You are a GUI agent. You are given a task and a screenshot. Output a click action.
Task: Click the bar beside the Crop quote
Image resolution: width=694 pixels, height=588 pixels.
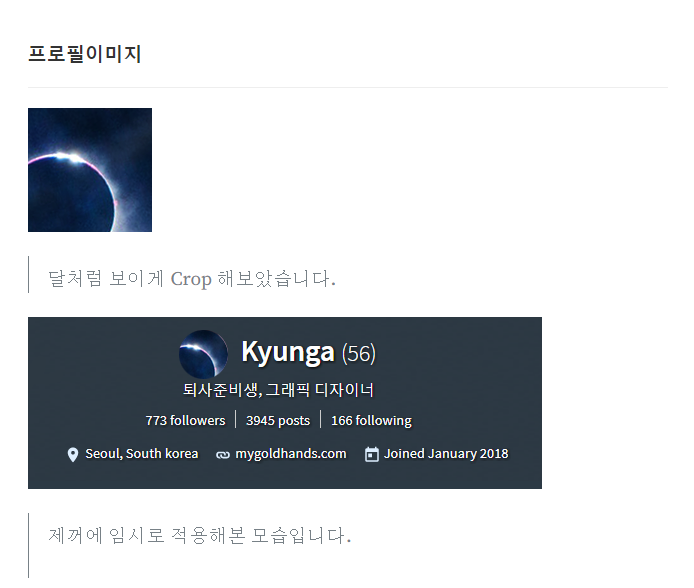tap(29, 274)
